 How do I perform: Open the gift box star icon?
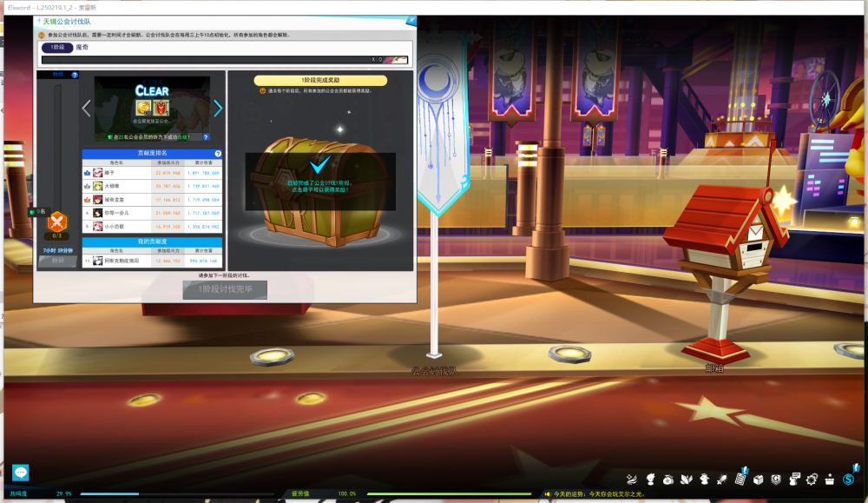pos(830,480)
